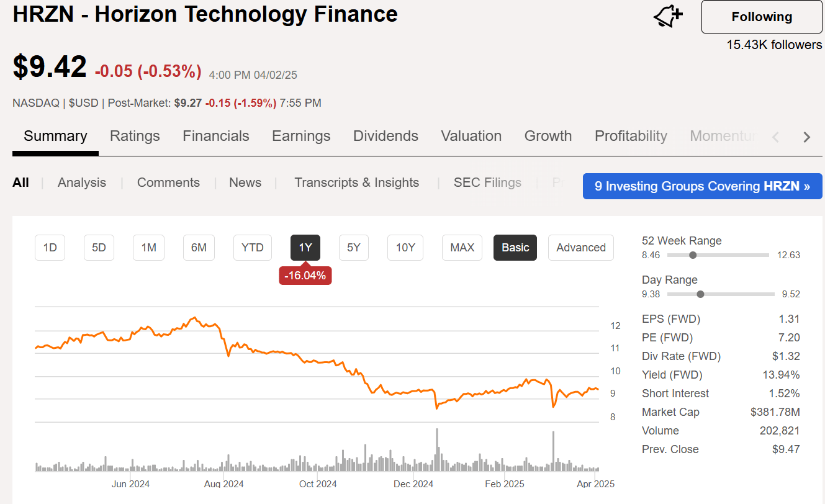Select the Financials tab

[x=215, y=136]
